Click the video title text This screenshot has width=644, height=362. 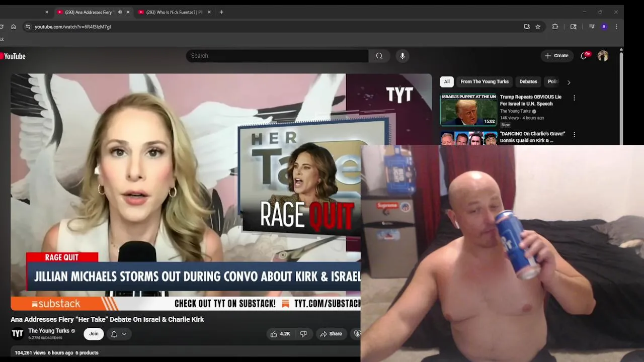point(107,319)
